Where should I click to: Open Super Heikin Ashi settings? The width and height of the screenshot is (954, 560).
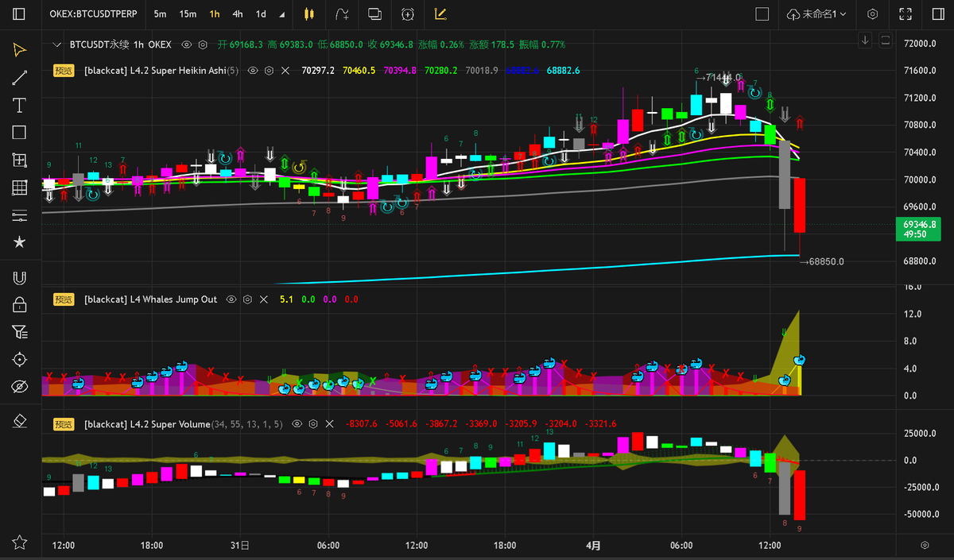click(x=269, y=71)
